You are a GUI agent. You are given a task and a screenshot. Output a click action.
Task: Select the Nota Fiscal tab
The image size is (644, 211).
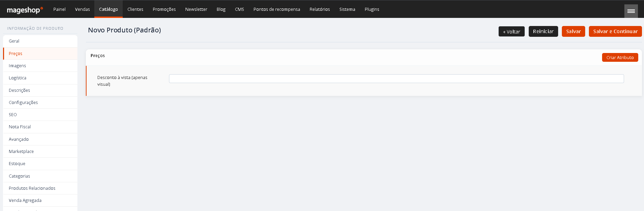click(40, 127)
